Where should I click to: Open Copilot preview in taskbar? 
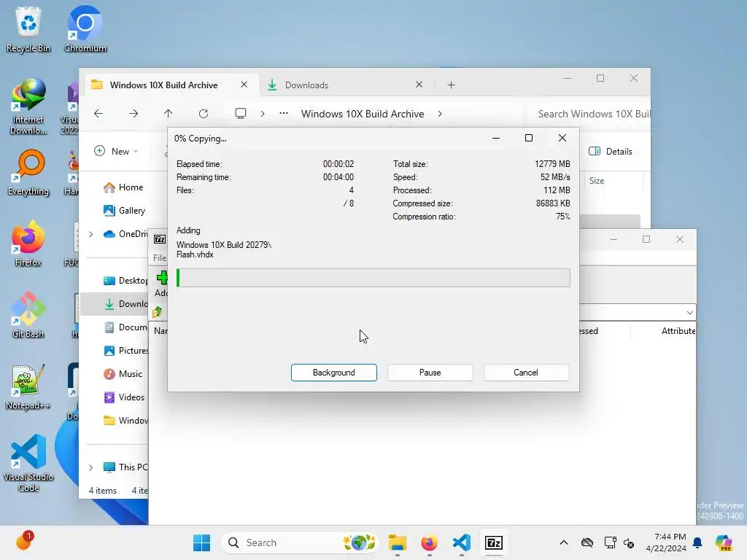tap(724, 542)
